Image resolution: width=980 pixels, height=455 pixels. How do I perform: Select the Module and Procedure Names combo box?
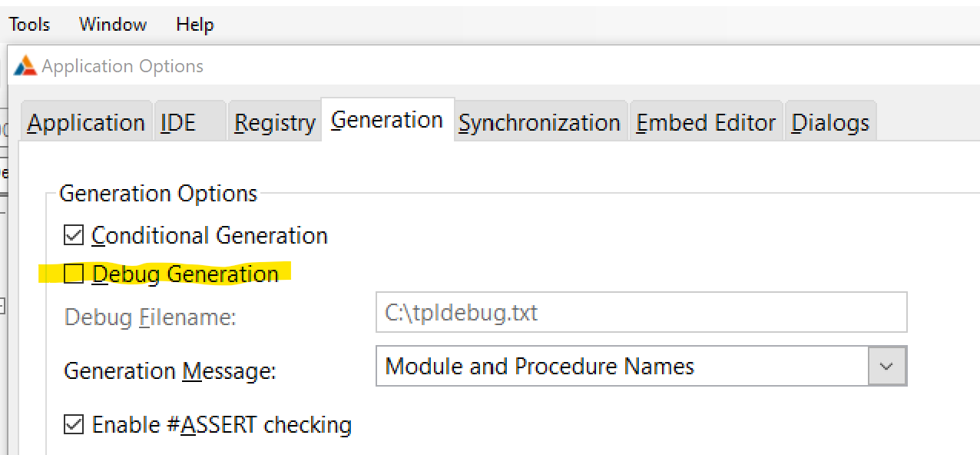pos(622,367)
